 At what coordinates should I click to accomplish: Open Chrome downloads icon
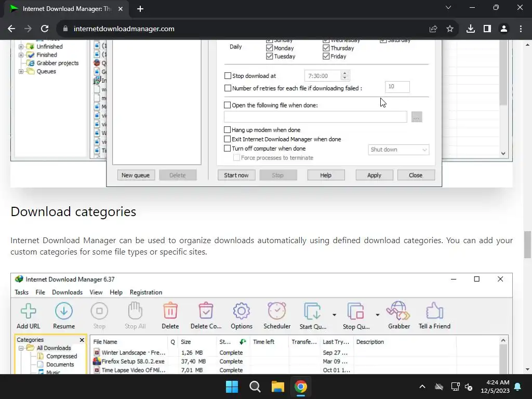471,29
